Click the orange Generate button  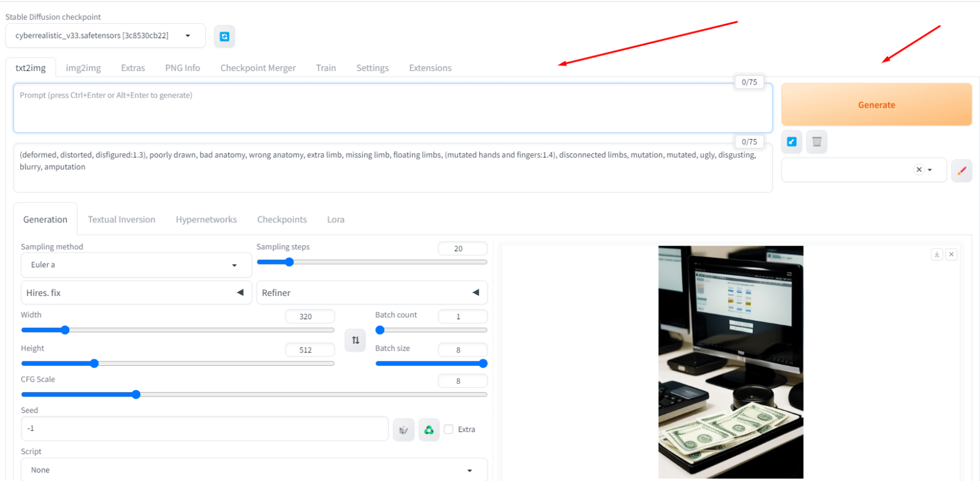[x=876, y=105]
